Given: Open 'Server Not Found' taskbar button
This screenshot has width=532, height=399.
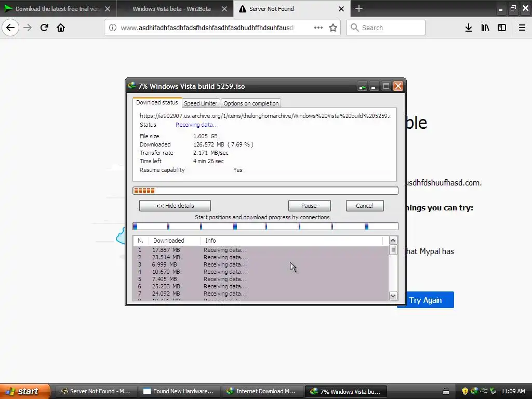Looking at the screenshot, I should 96,391.
